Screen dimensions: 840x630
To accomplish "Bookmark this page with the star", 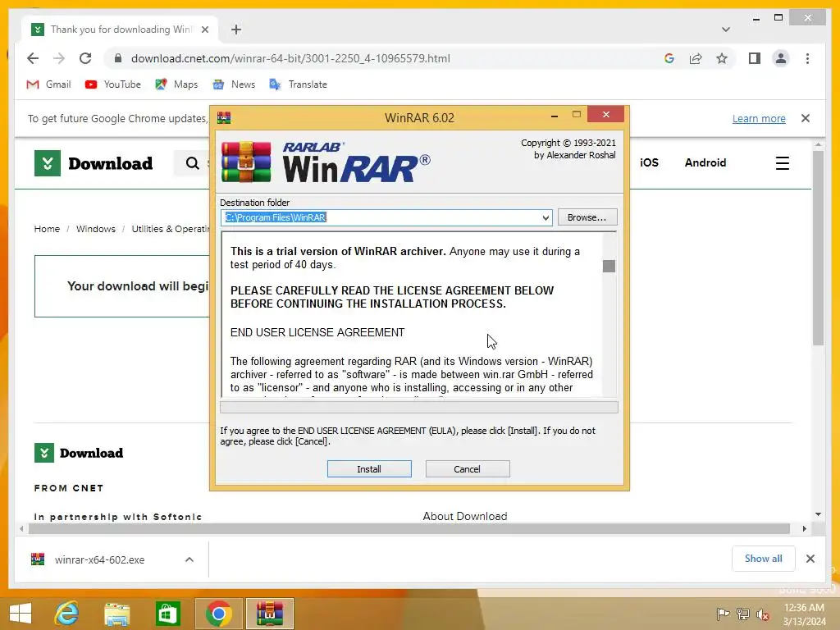I will click(x=722, y=58).
